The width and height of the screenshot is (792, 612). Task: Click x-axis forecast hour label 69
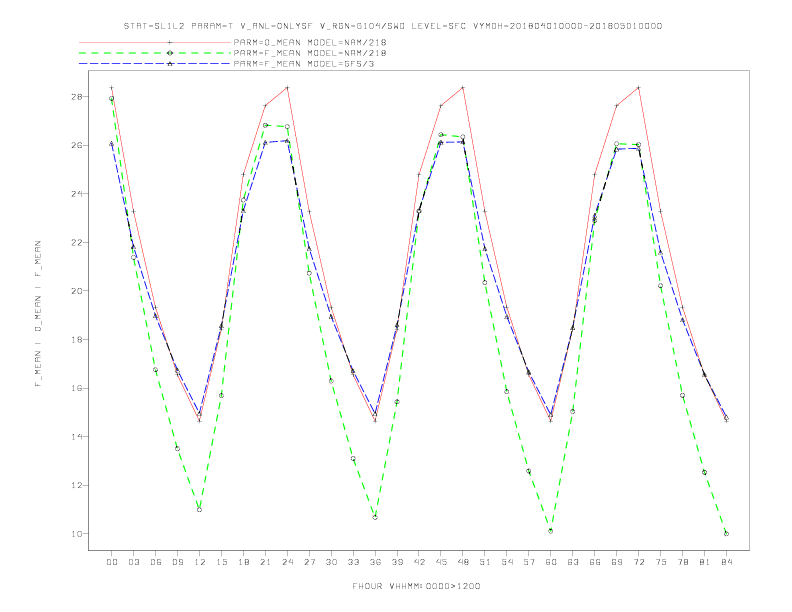point(617,562)
